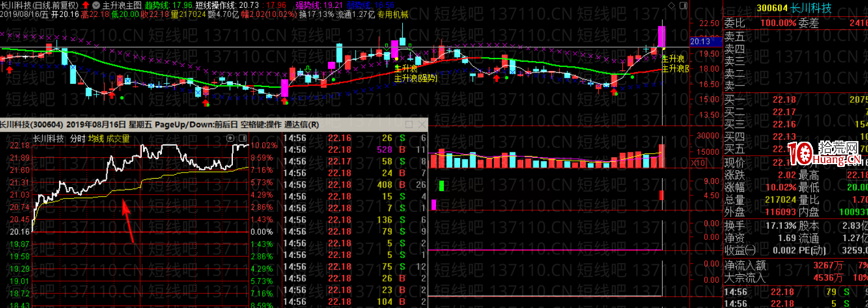Click the green bar in lower indicator pane
868x308 pixels.
point(442,185)
